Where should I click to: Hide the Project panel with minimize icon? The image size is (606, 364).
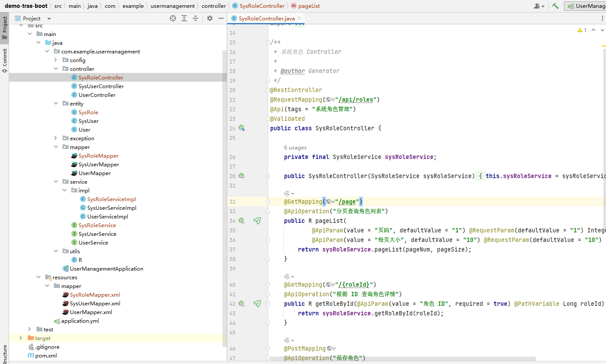pos(221,18)
